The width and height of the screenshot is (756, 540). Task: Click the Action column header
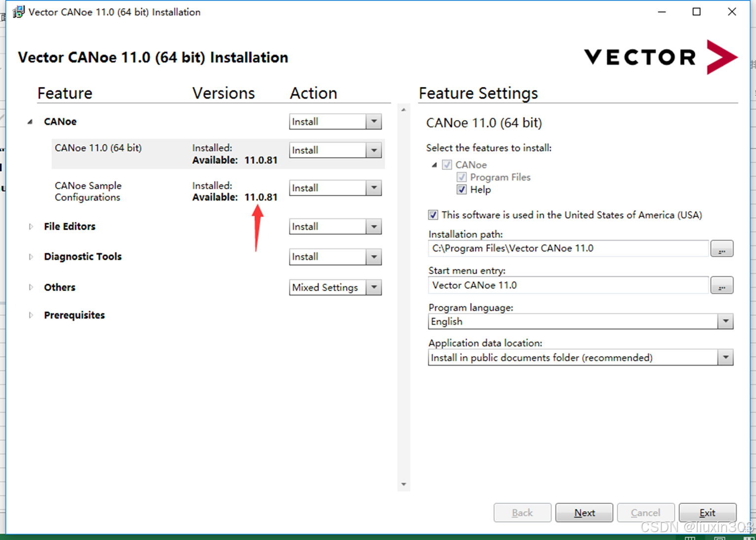point(313,93)
